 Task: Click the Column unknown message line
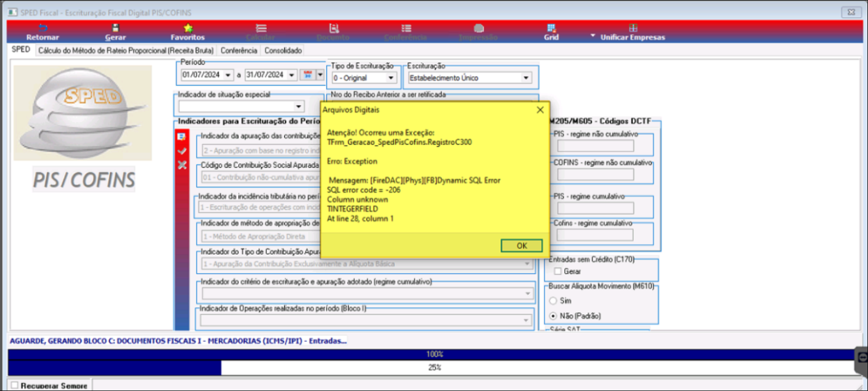click(x=357, y=199)
